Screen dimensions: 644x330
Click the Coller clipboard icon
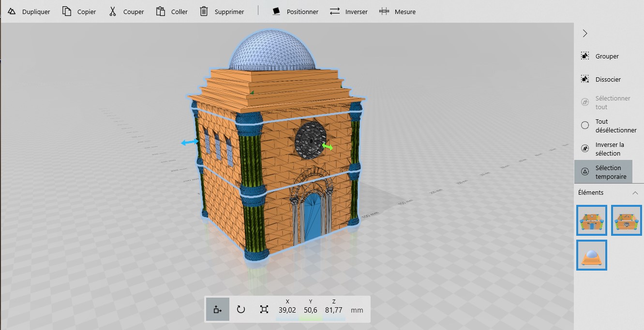161,12
